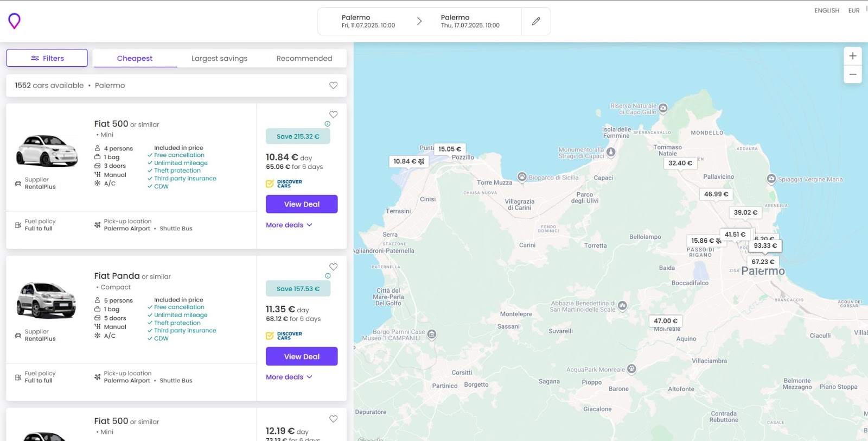
Task: Favorite the 12.19 € Fiat 500 deal
Action: click(334, 419)
